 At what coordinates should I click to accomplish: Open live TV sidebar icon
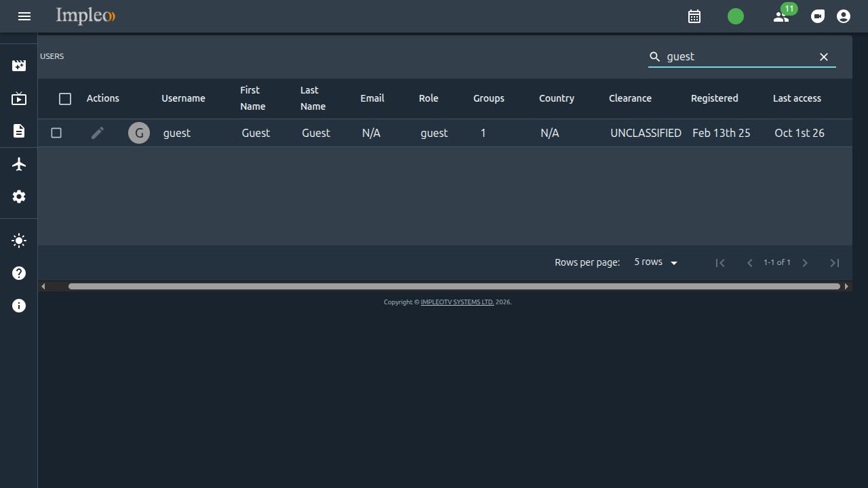click(19, 98)
